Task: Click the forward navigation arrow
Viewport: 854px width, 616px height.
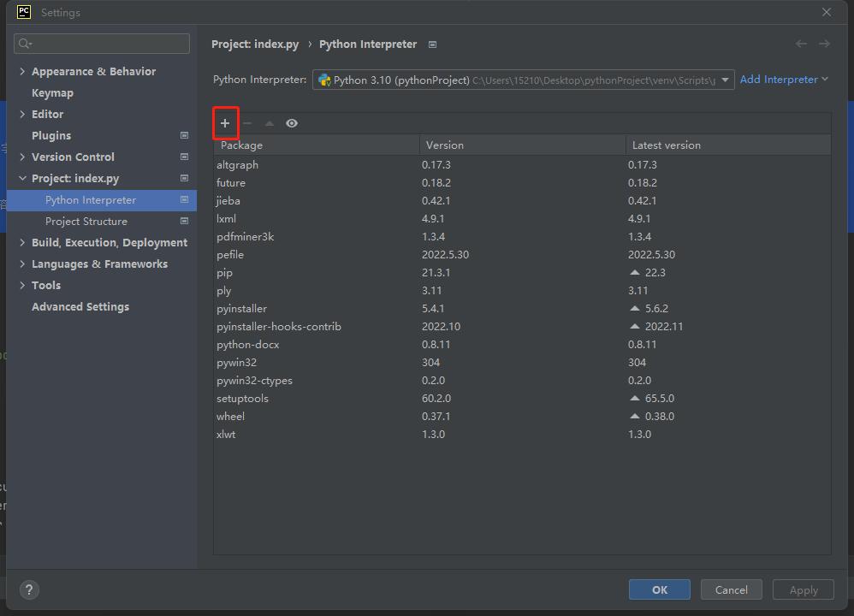Action: click(825, 44)
